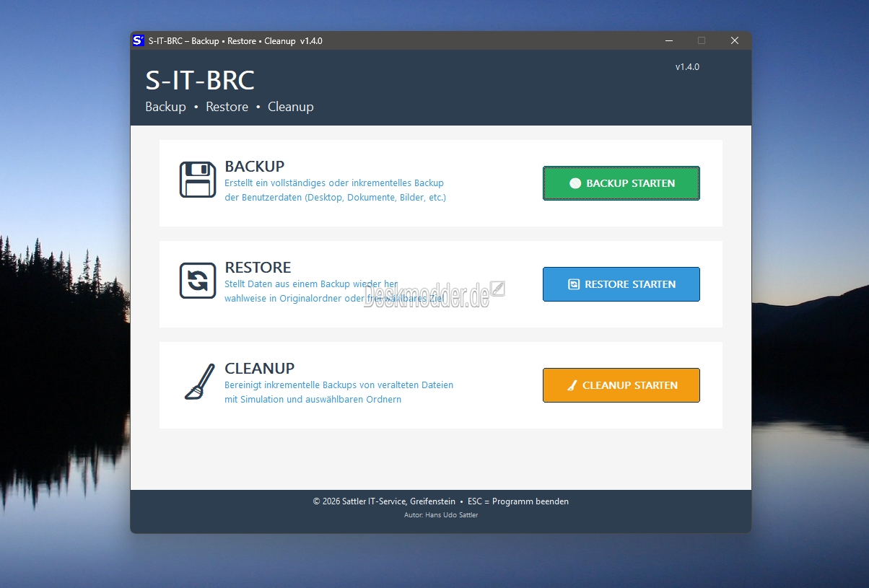Select the BACKUP section heading

click(254, 166)
